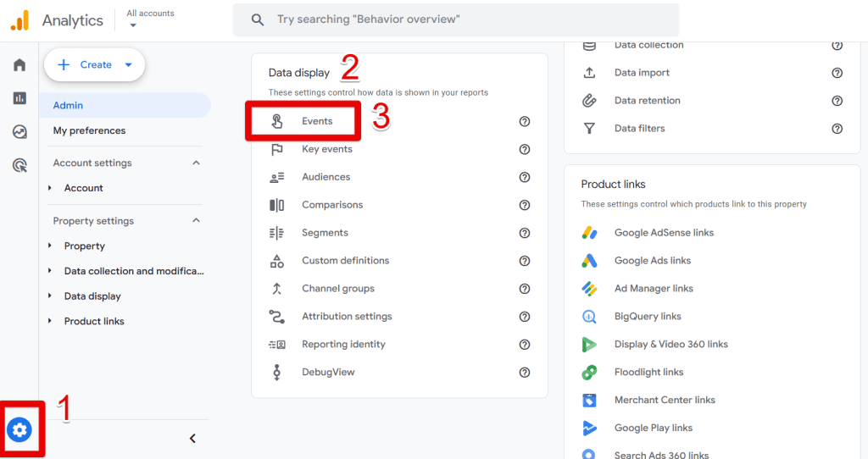Open help for Key events
Screen dimensions: 868x459
click(525, 149)
